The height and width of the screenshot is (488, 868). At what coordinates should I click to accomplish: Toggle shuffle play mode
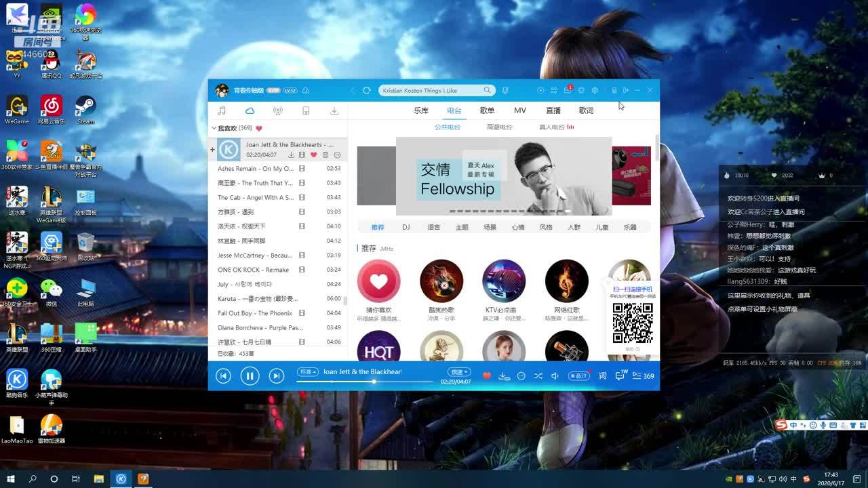538,376
